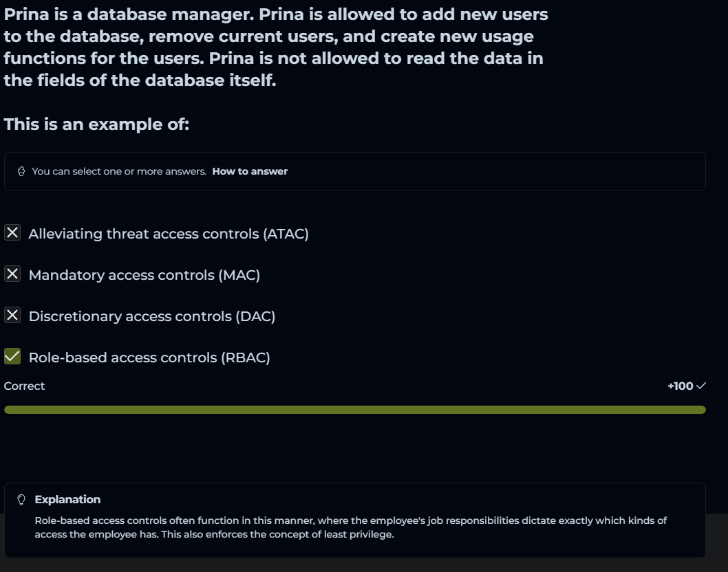Click the +100 score value

680,386
